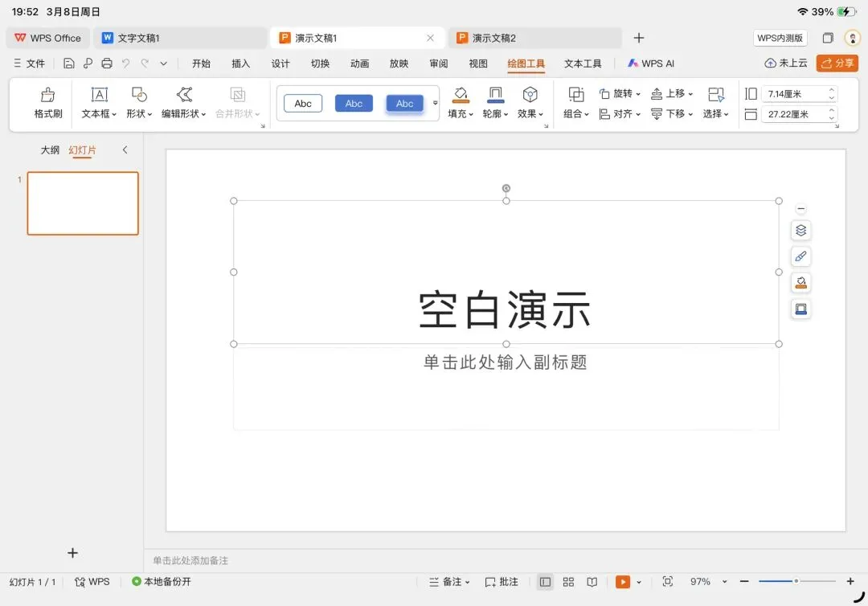Click the Group (组合) icon
The width and height of the screenshot is (868, 606).
click(x=576, y=95)
